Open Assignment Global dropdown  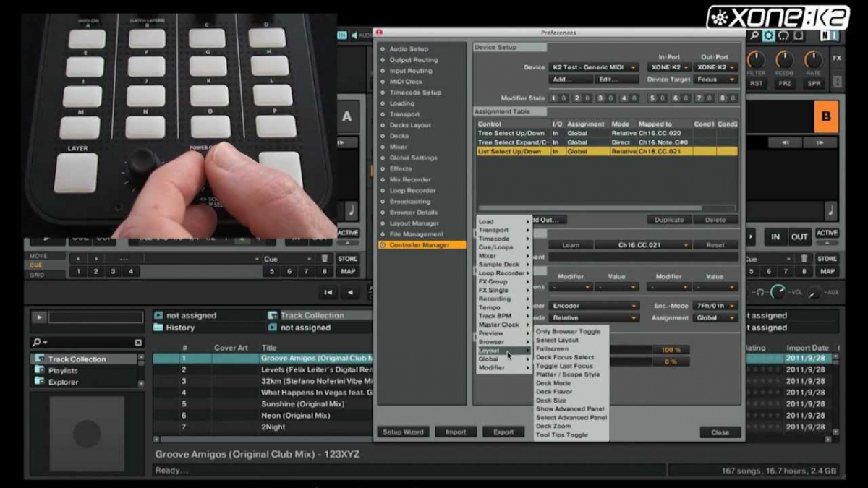tap(715, 317)
